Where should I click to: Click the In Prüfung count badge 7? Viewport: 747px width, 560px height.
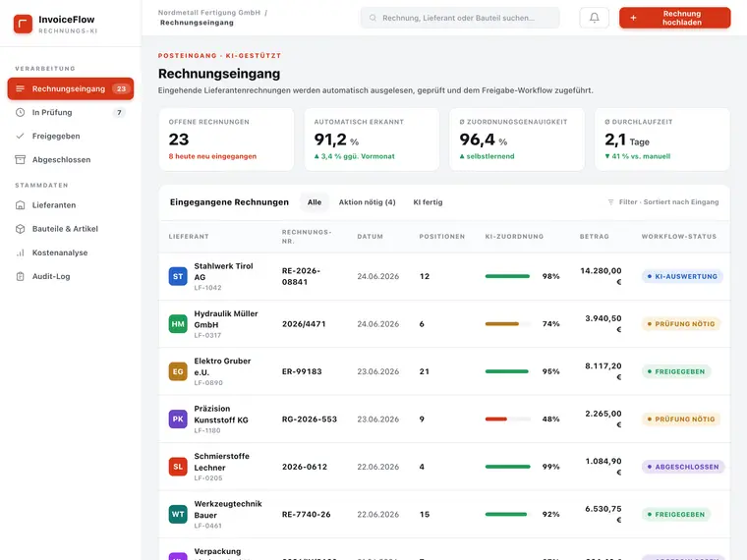tap(119, 112)
